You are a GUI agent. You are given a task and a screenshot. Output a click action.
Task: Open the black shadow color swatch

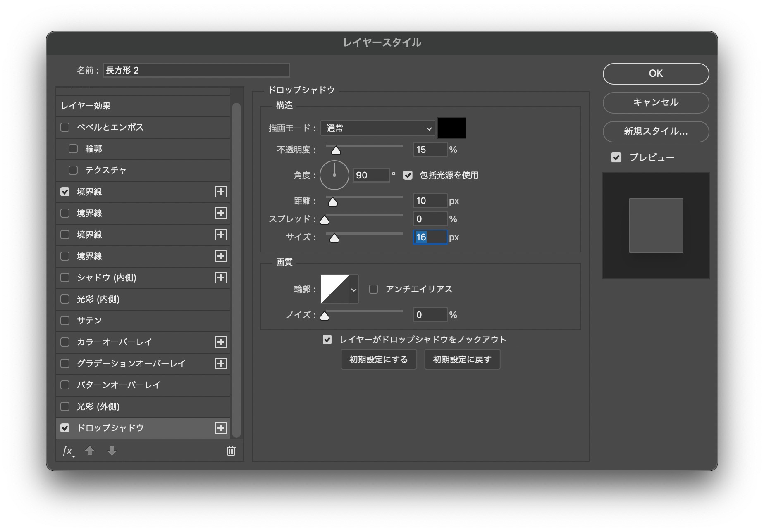pyautogui.click(x=451, y=128)
